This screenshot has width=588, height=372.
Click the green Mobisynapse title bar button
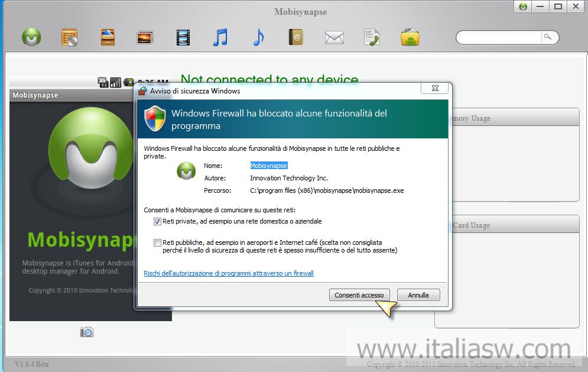(x=523, y=7)
